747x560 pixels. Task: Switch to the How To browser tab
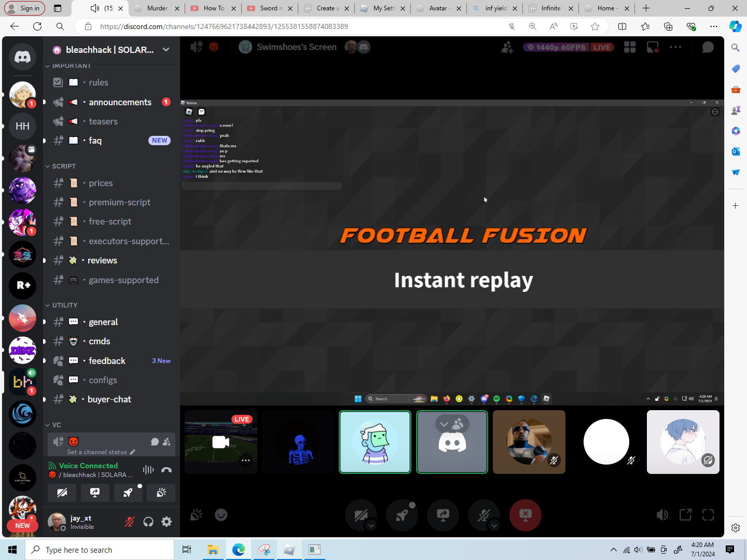[x=213, y=8]
